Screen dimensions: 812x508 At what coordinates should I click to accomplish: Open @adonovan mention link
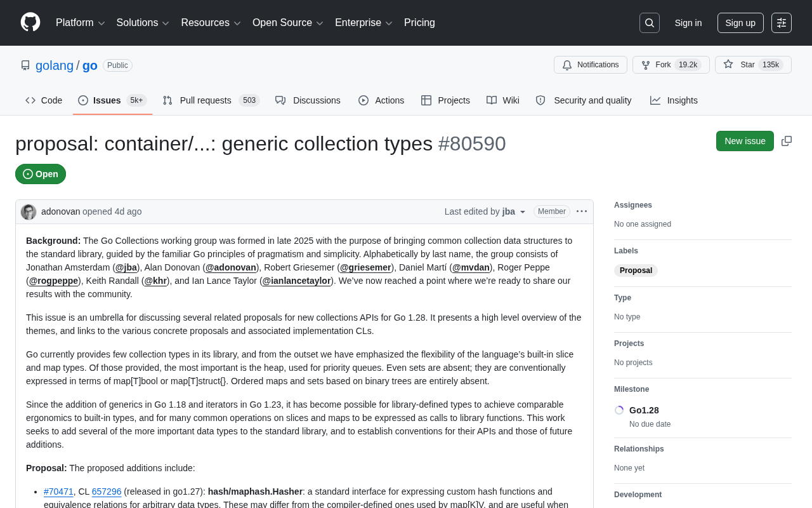[x=231, y=267]
